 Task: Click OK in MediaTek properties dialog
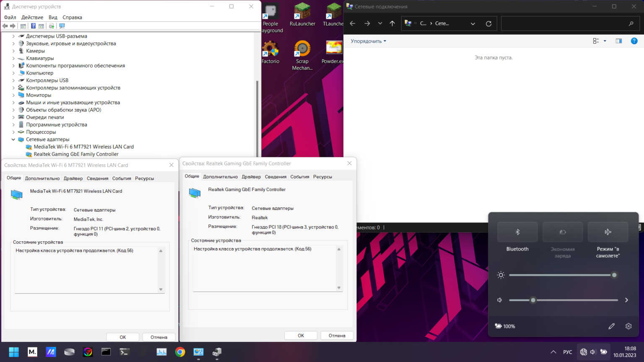point(123,337)
